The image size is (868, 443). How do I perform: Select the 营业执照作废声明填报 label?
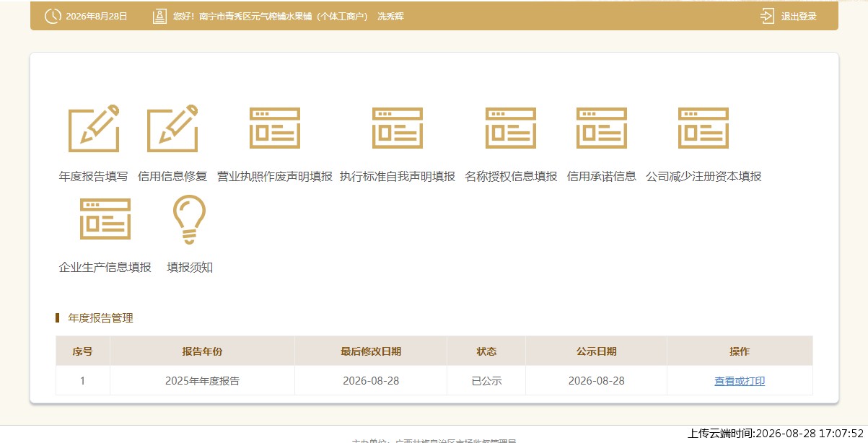pos(275,177)
